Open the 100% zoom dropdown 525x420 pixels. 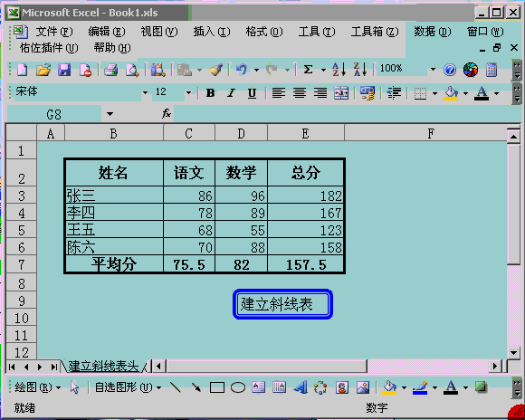click(x=433, y=70)
